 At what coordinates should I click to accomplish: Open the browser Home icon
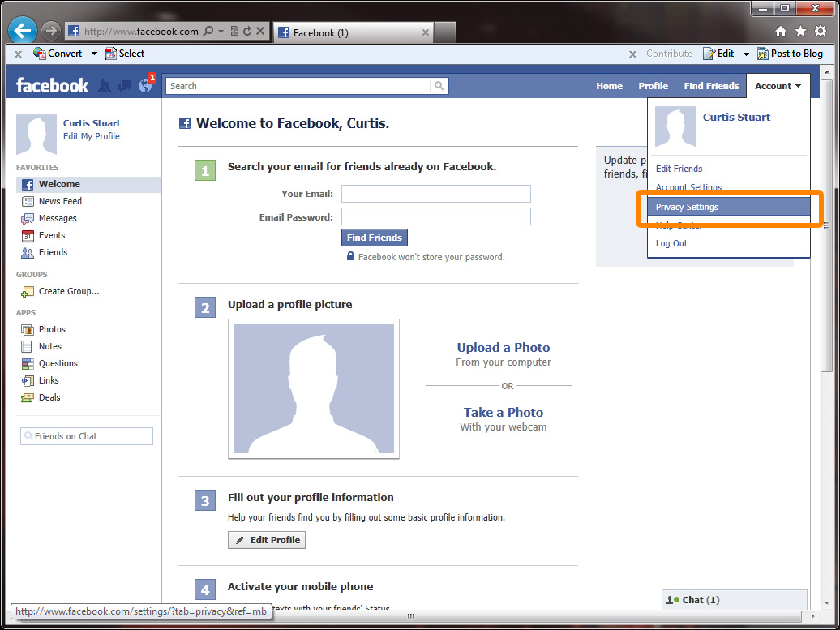point(781,32)
